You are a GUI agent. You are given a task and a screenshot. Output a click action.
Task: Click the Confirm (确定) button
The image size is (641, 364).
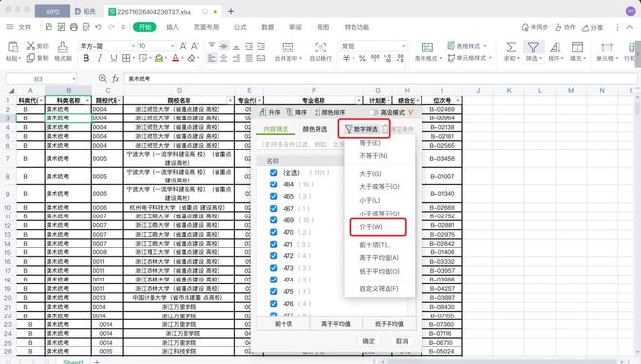click(x=368, y=341)
